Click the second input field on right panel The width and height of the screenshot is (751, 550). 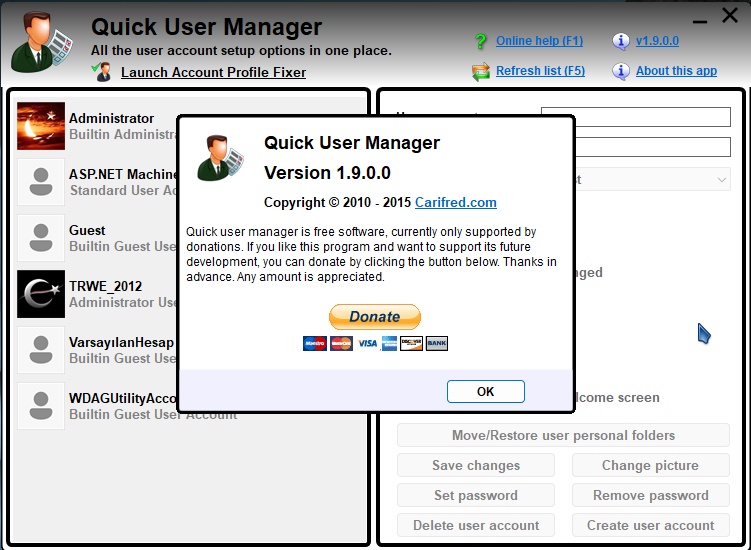[x=653, y=147]
